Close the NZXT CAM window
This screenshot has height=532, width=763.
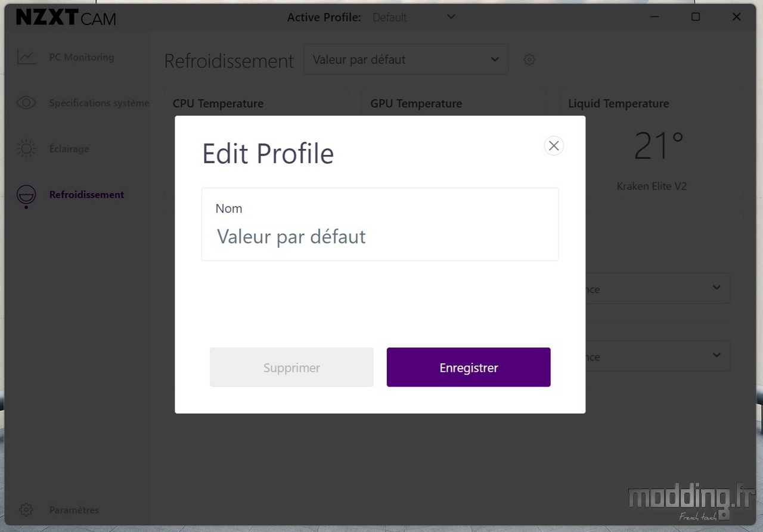[x=737, y=17]
